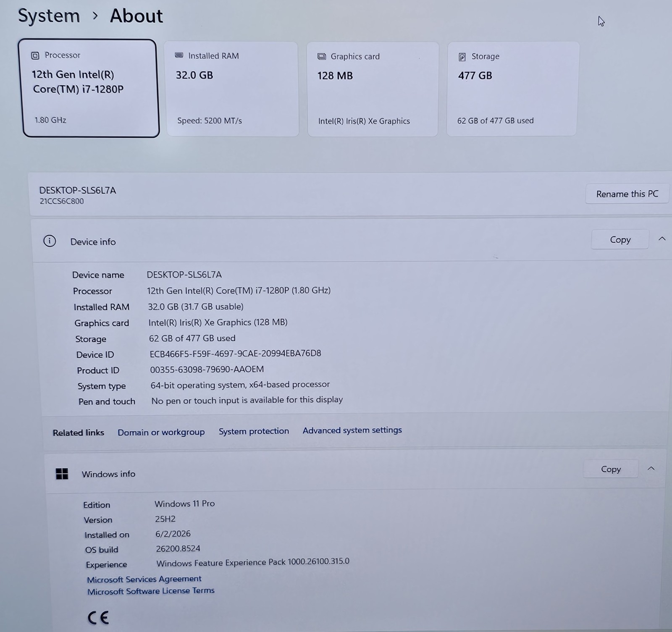Click the Product ID label
Image resolution: width=672 pixels, height=632 pixels.
(x=98, y=370)
